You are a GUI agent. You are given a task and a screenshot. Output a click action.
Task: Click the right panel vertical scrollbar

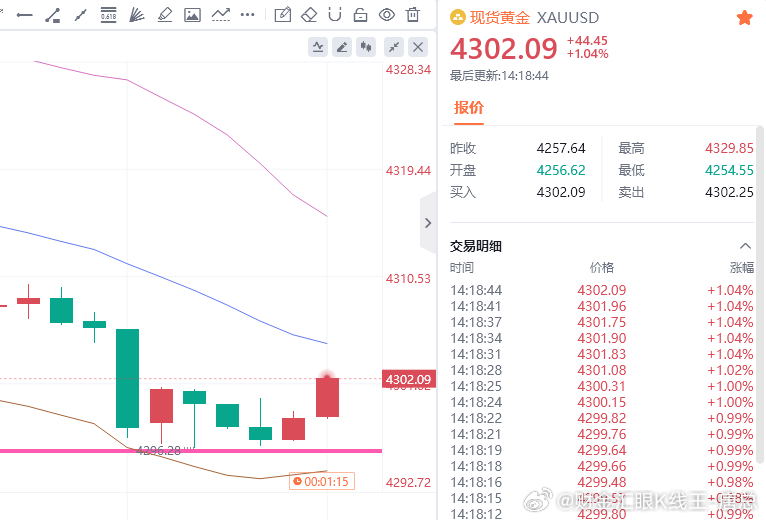pos(760,294)
